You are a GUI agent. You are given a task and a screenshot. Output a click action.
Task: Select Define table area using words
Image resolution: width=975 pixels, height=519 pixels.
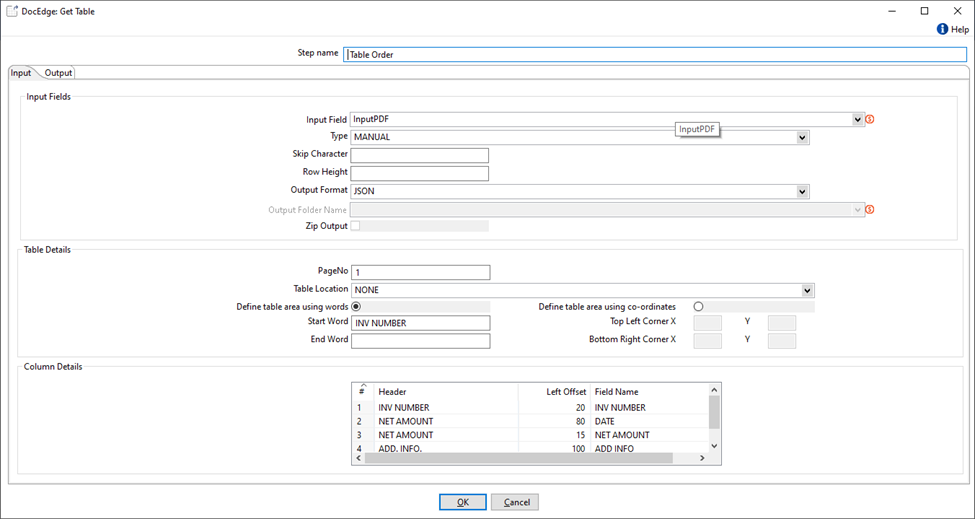[356, 307]
